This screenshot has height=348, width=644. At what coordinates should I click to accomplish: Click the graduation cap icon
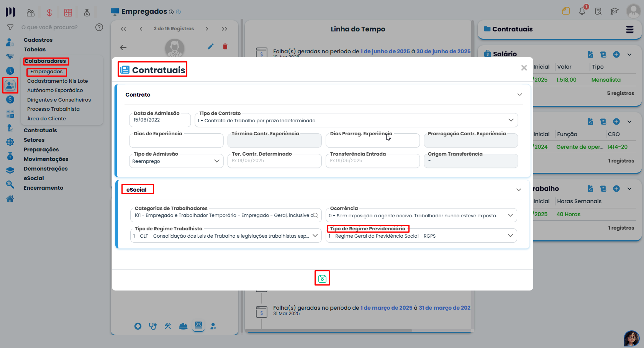tap(615, 11)
